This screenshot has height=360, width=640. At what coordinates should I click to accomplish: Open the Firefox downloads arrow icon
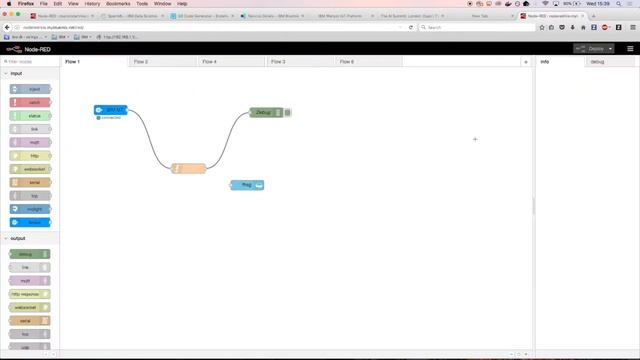(573, 27)
